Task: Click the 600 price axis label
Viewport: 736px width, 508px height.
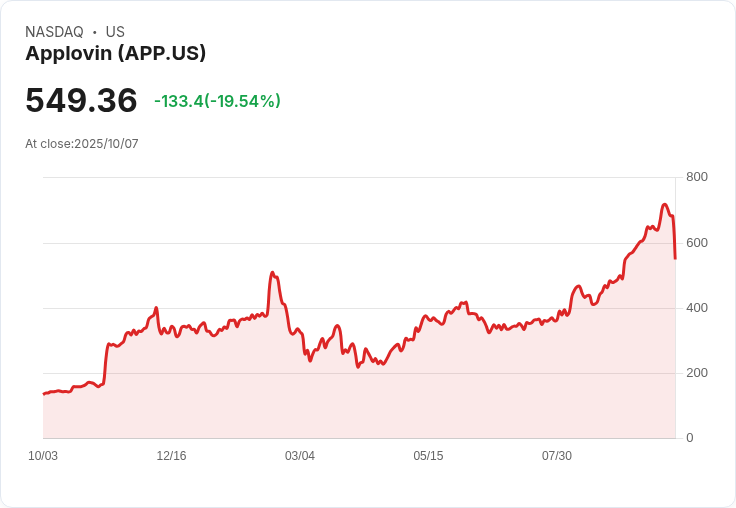Action: coord(697,243)
